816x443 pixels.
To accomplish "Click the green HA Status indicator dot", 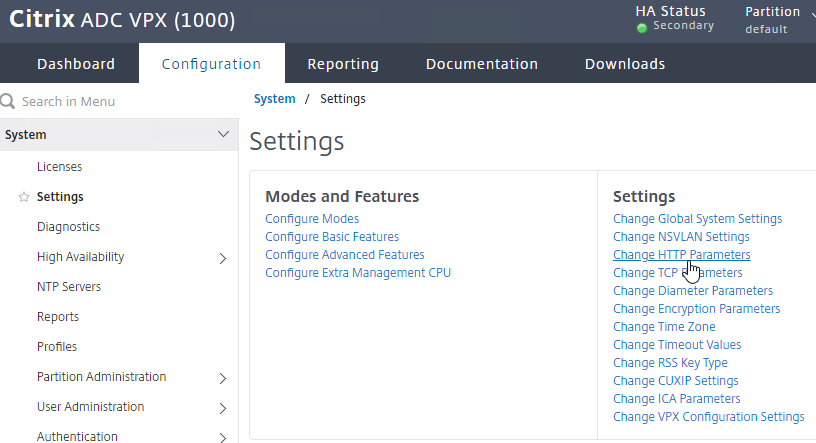I will (x=642, y=28).
